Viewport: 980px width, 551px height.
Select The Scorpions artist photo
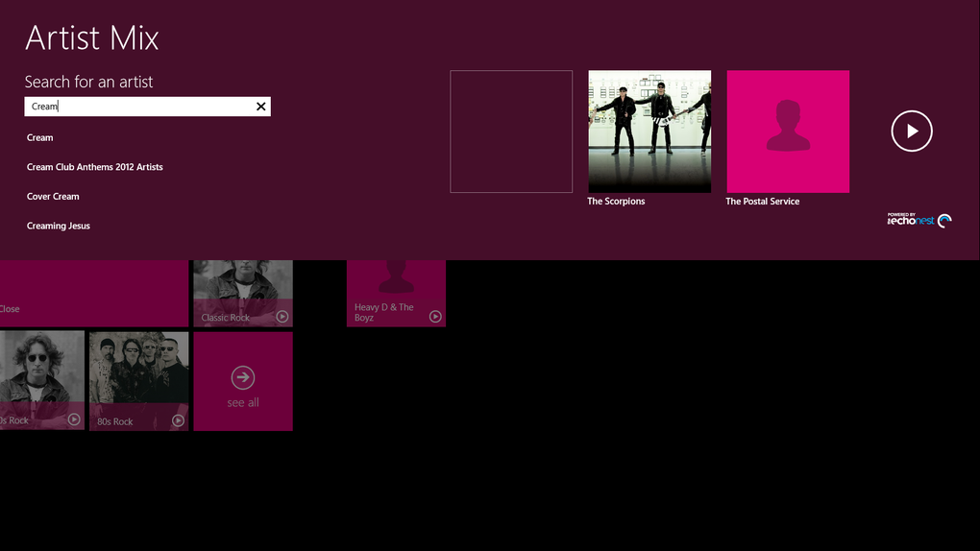click(649, 132)
